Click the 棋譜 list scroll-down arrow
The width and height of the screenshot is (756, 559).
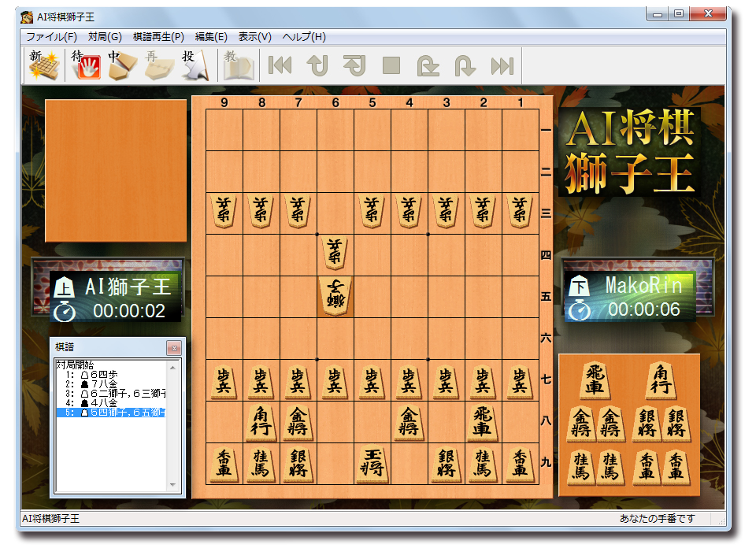click(172, 485)
